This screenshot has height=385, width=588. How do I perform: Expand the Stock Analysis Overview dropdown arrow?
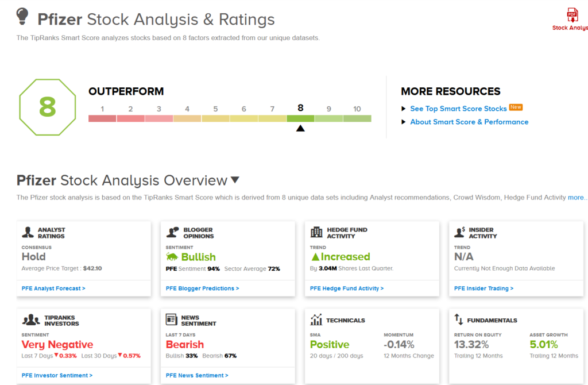235,180
